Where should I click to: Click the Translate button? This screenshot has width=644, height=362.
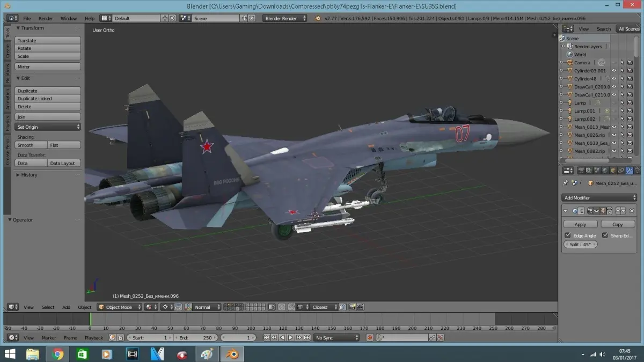[x=48, y=41]
